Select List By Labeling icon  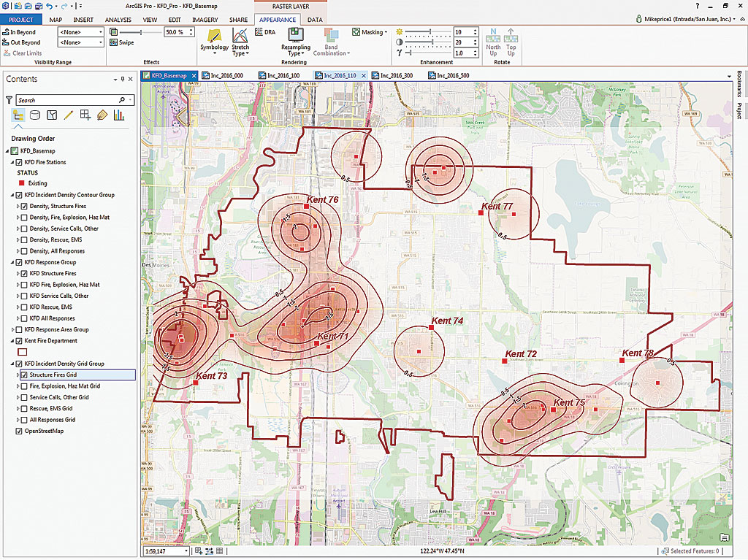102,115
